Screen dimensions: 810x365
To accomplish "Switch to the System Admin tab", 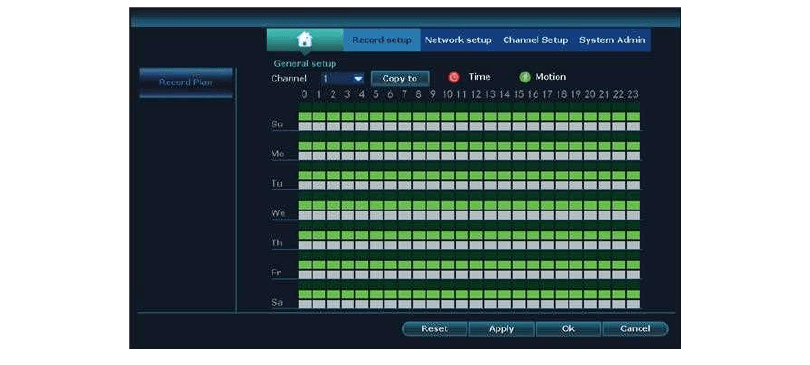I will [x=612, y=40].
